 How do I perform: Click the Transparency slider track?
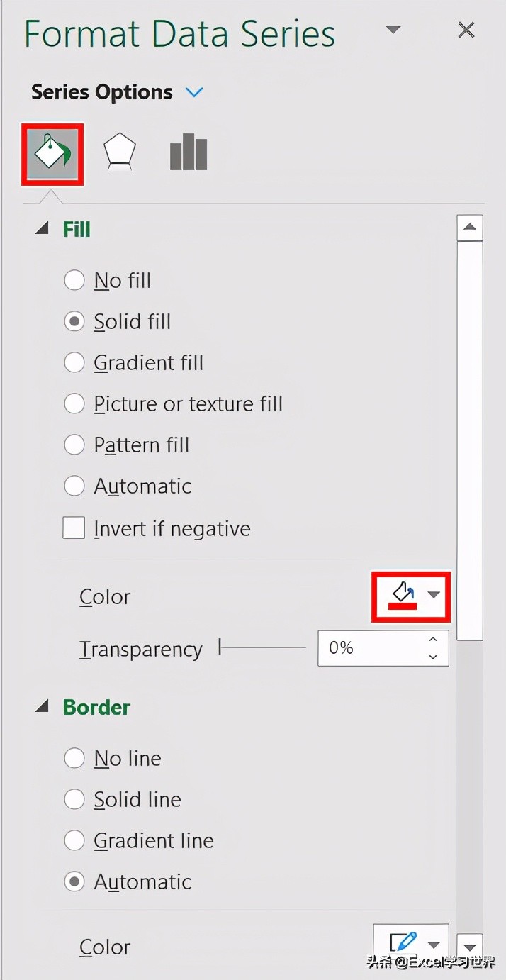263,647
